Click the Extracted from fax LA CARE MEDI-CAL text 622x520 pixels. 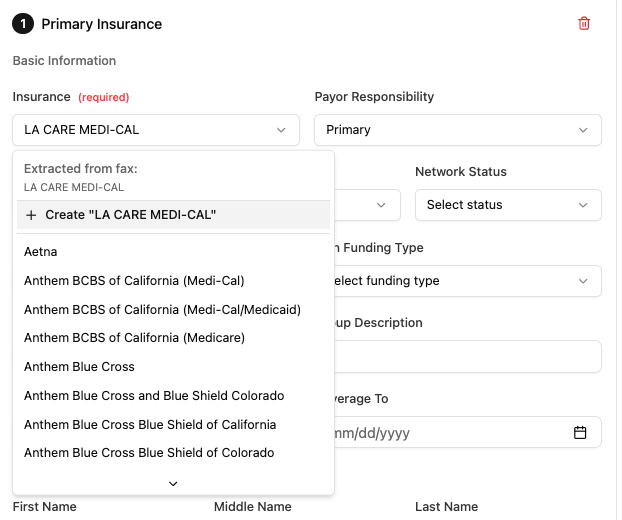tap(74, 187)
